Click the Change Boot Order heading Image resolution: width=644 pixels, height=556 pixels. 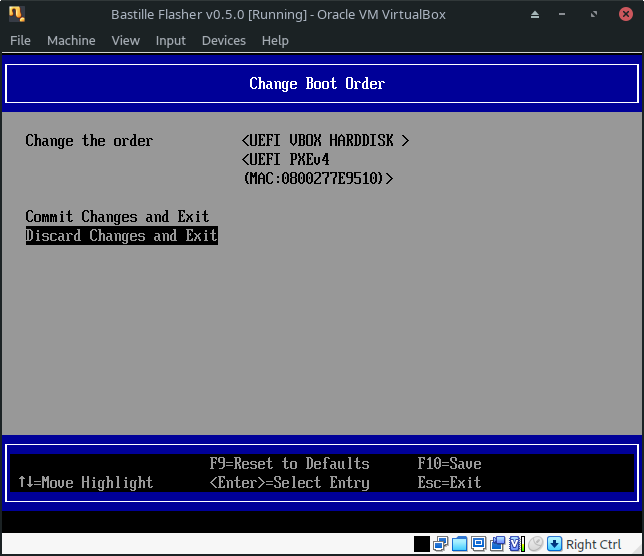(317, 84)
